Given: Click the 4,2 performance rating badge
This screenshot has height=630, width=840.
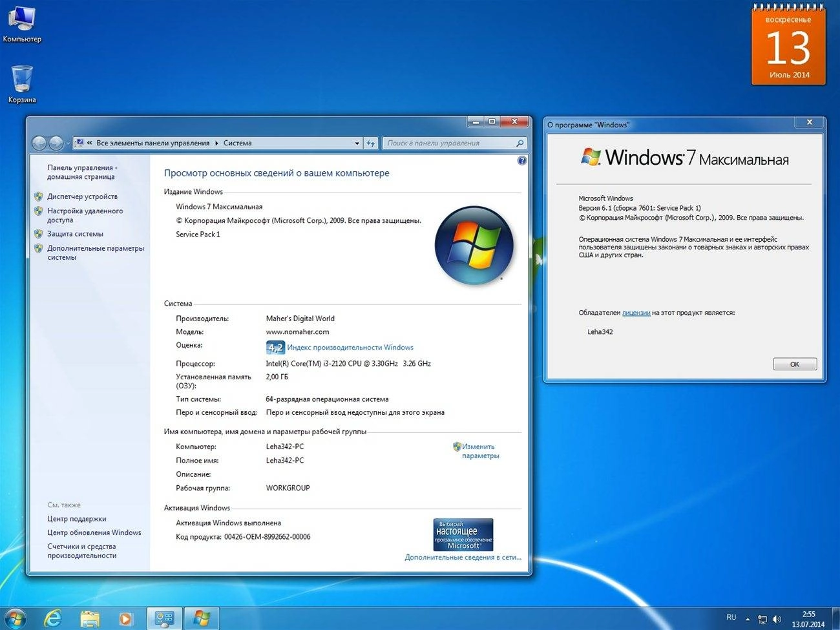Looking at the screenshot, I should pyautogui.click(x=275, y=348).
